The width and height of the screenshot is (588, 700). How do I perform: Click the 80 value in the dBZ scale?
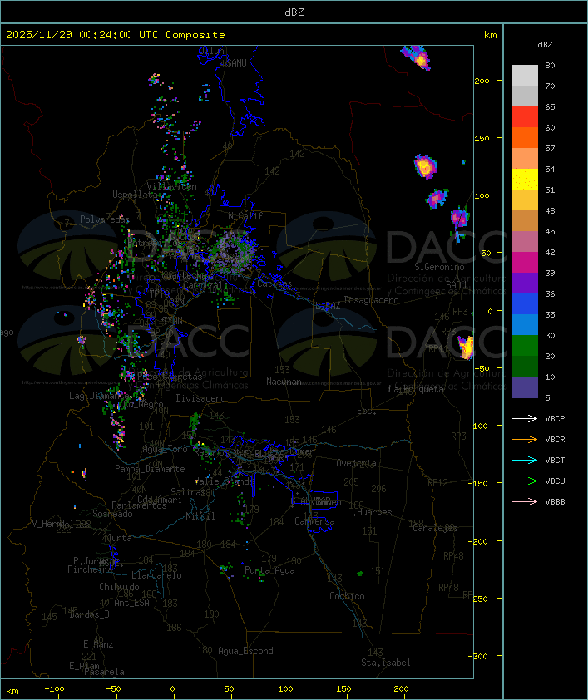click(550, 65)
